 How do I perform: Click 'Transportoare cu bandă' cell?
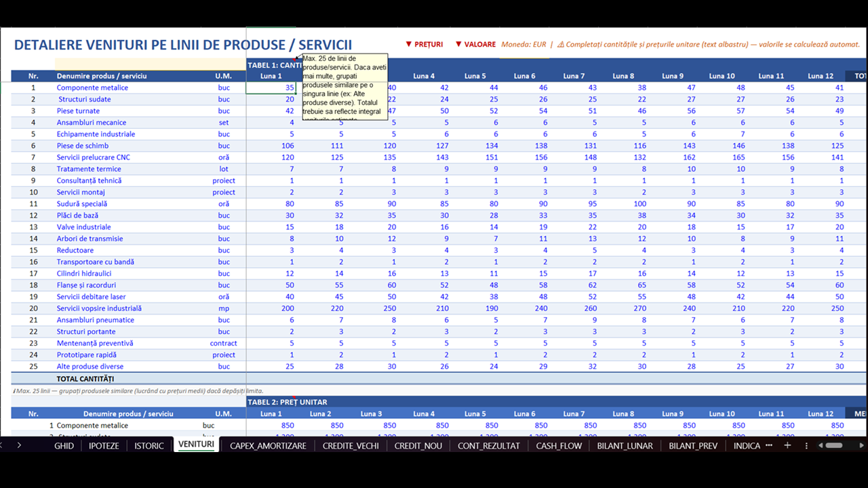click(x=95, y=262)
